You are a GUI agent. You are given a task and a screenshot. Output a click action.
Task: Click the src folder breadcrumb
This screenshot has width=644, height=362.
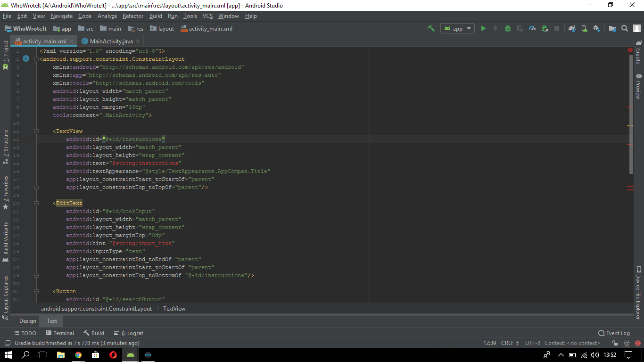click(86, 29)
